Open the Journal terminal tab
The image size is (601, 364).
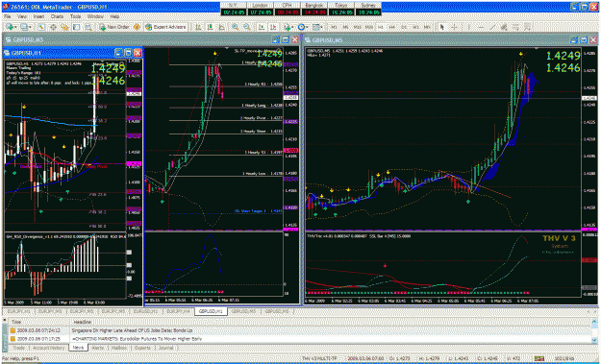coord(166,349)
